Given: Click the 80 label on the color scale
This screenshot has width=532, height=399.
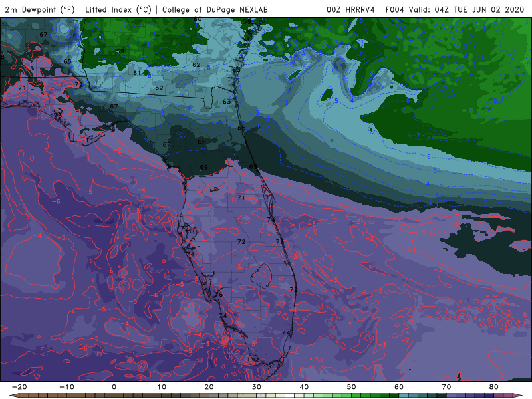Looking at the screenshot, I should [x=494, y=387].
